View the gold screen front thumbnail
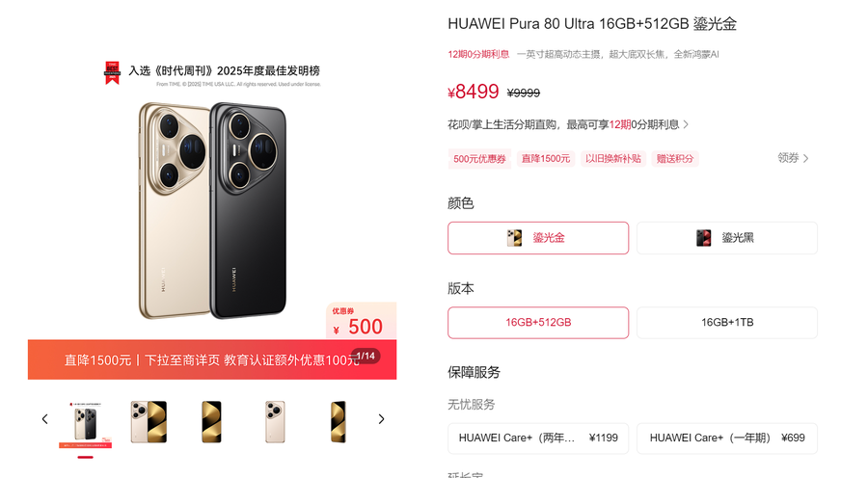The width and height of the screenshot is (868, 478). tap(211, 422)
